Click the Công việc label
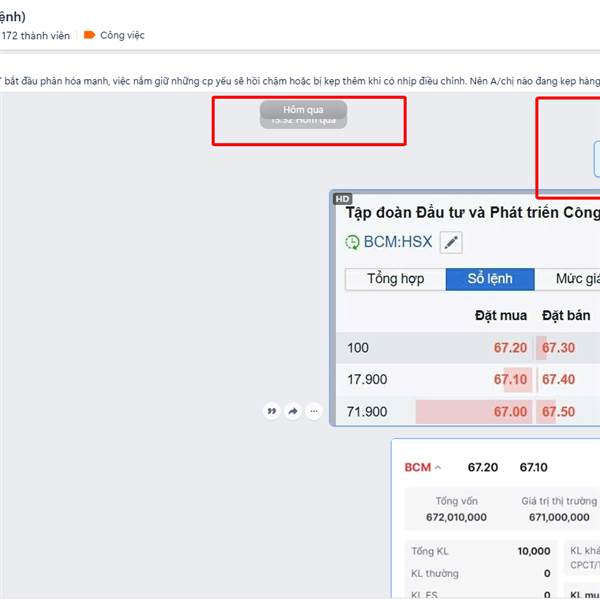Viewport: 600px width, 600px height. 122,35
